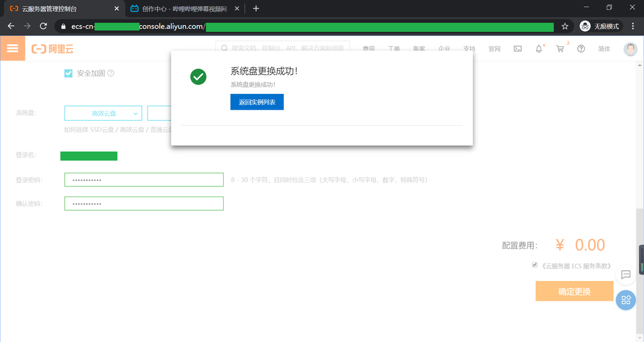This screenshot has width=644, height=342.
Task: Toggle the 安全加固 checkbox
Action: [68, 73]
